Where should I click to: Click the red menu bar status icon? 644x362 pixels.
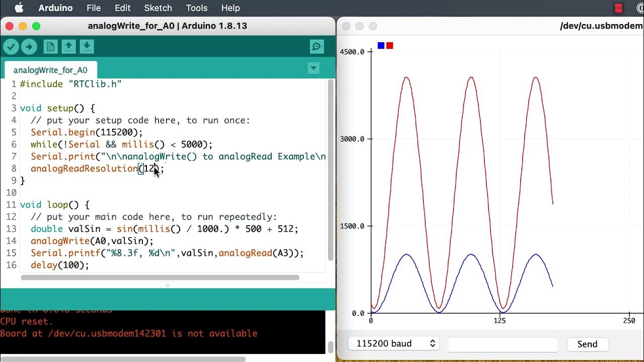618,8
